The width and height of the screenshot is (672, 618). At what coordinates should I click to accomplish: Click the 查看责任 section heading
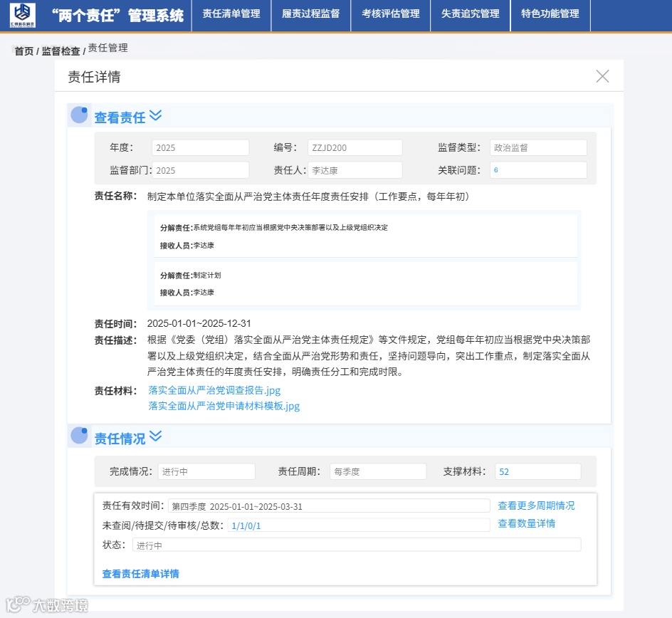click(x=120, y=117)
